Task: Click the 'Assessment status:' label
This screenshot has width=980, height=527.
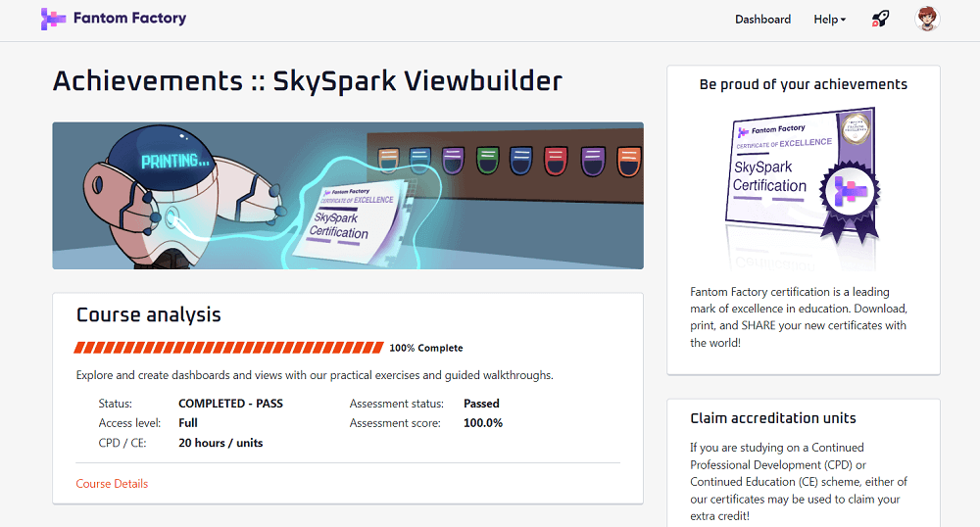Action: pos(397,404)
